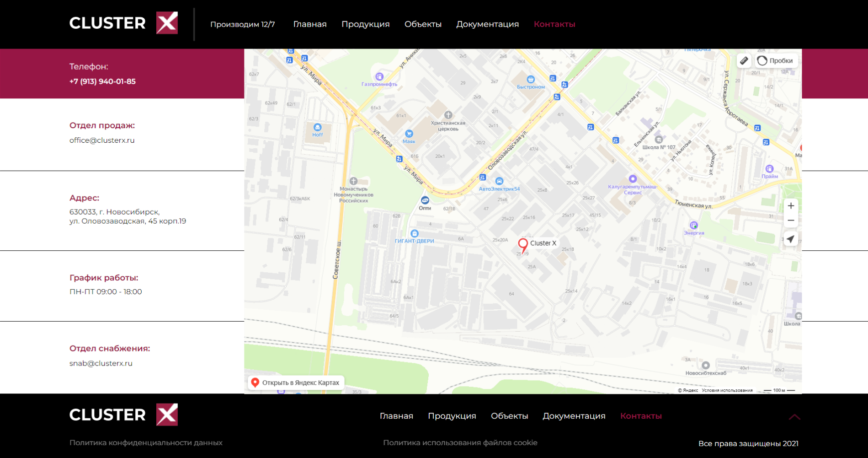The height and width of the screenshot is (458, 868).
Task: Click the map geolocation arrow button
Action: tap(791, 239)
